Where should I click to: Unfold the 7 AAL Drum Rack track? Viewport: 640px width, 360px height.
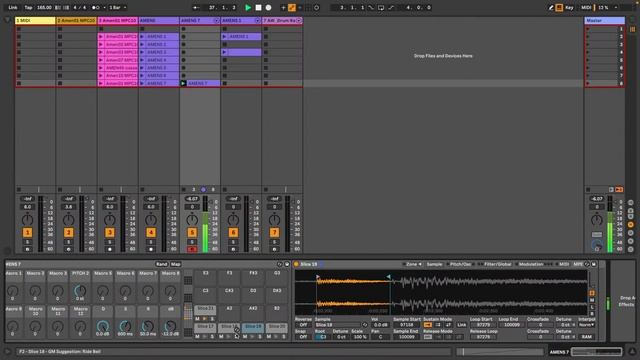tap(299, 20)
